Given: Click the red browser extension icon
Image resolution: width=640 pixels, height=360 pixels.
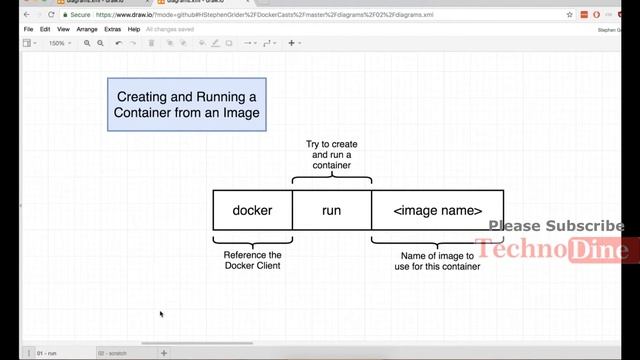Looking at the screenshot, I should tap(584, 15).
